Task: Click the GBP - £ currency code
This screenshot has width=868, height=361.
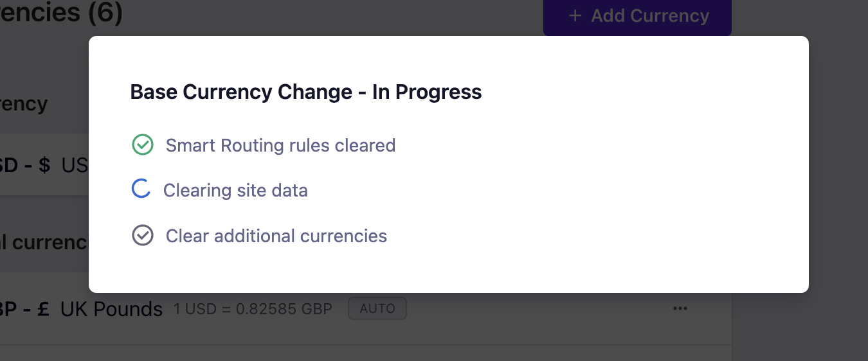Action: pyautogui.click(x=24, y=309)
